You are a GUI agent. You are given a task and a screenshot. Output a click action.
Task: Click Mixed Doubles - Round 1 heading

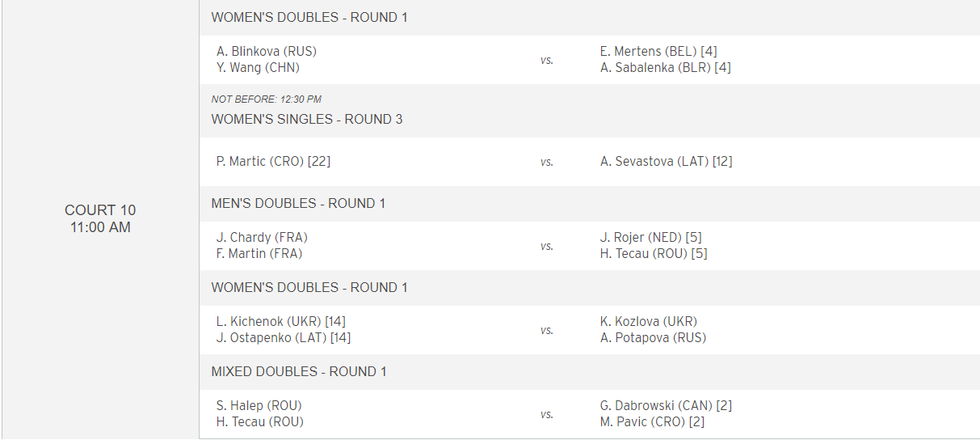[299, 371]
